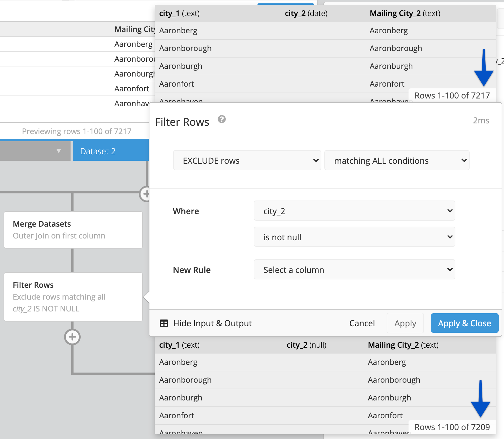The image size is (504, 439).
Task: Click the Mailing City_2 (text) header in the input table
Action: coord(405,13)
